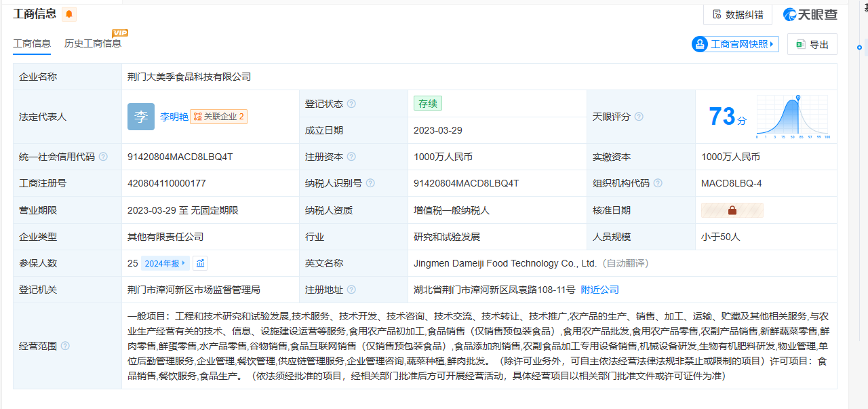The height and width of the screenshot is (409, 868).
Task: Expand 工商官网快照 snapshot button
Action: coord(735,44)
